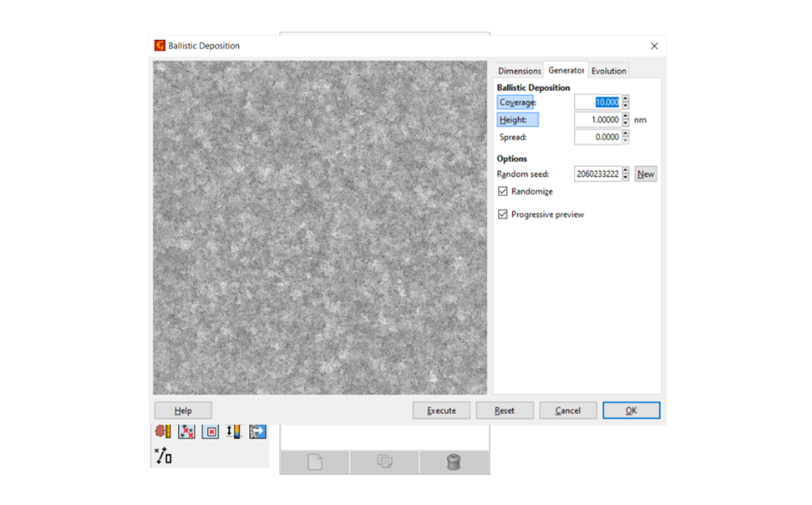Decrease the Spread value with the down stepper
This screenshot has height=505, width=812.
[x=627, y=139]
